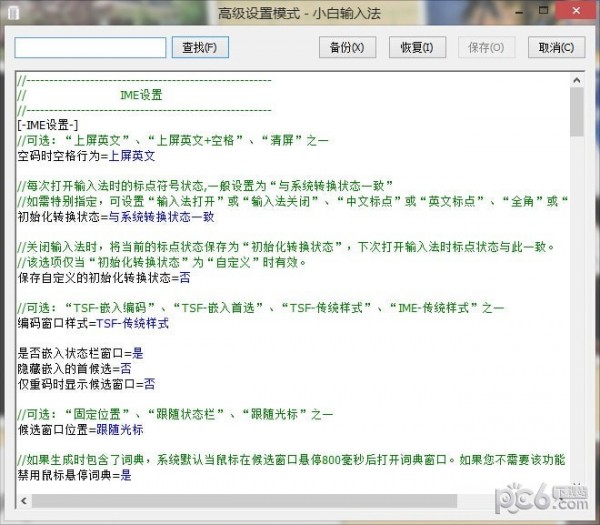This screenshot has width=600, height=525.
Task: Click the 查找(F) find button
Action: (x=200, y=47)
